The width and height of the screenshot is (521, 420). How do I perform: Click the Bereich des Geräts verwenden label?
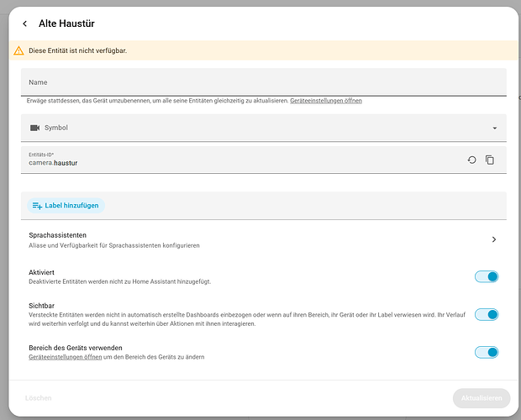pos(76,348)
